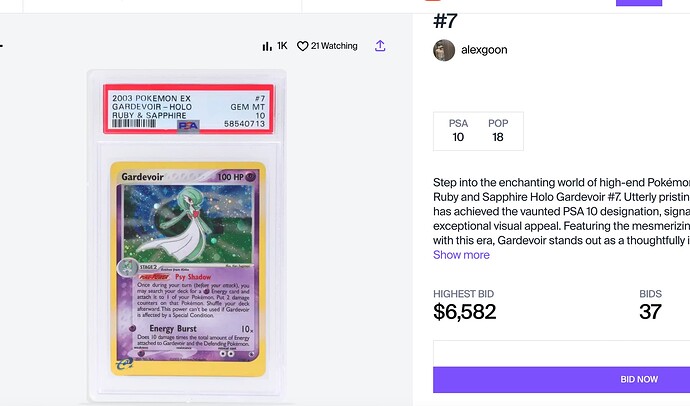Viewport: 690px width, 406px height.
Task: Click the 1K views count
Action: 282,46
